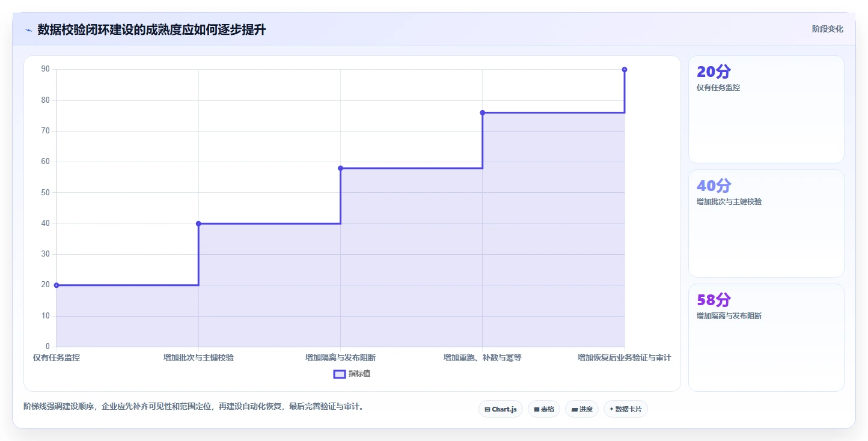This screenshot has width=868, height=441.
Task: Click x-axis label 增加隔离与发布阻断
Action: pyautogui.click(x=340, y=357)
